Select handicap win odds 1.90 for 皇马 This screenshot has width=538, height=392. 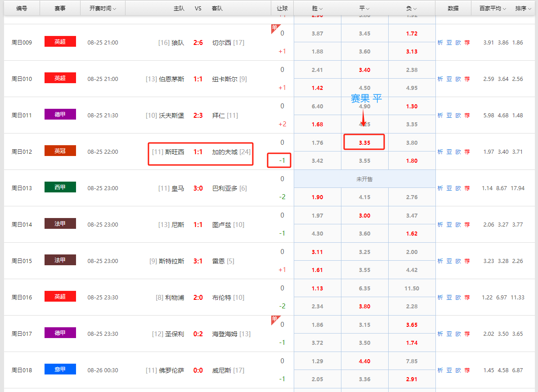(x=318, y=197)
